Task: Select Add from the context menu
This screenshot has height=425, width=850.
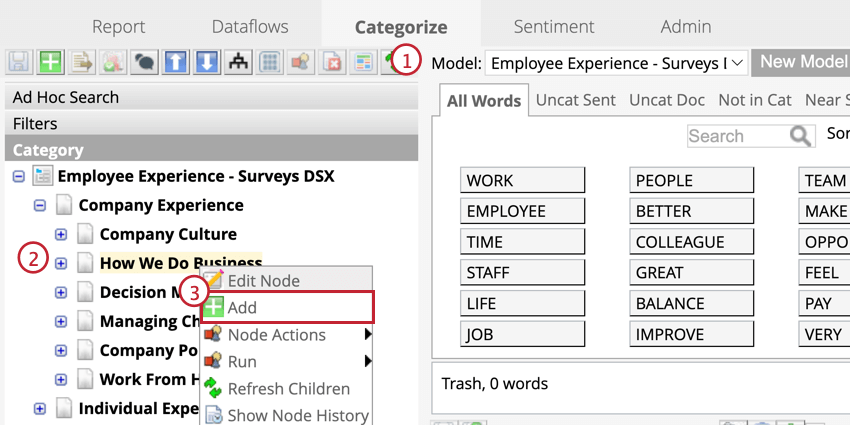Action: tap(242, 308)
